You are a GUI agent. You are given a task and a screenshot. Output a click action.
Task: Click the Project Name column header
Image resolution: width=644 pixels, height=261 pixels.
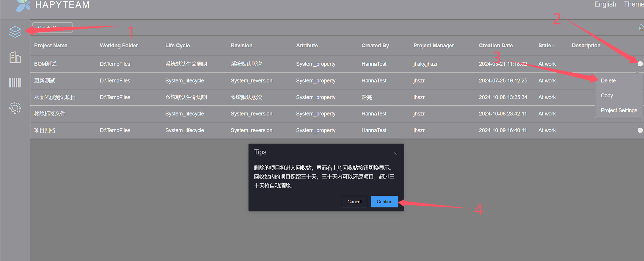[51, 46]
